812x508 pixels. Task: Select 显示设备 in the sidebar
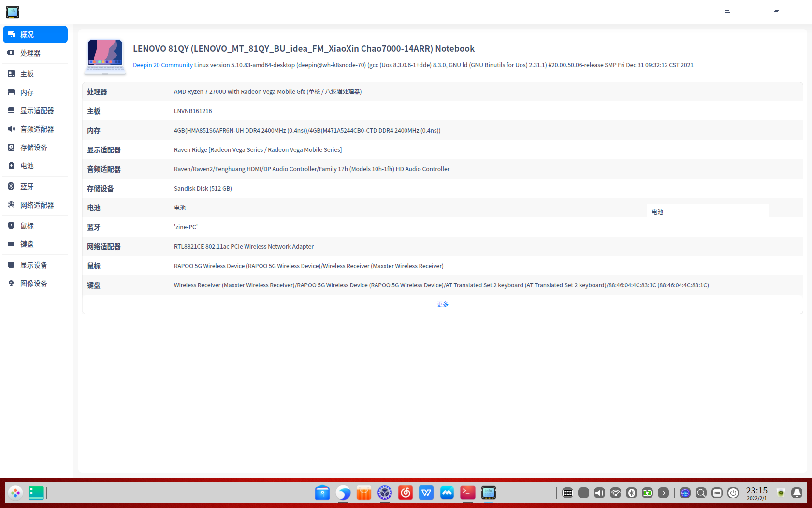(x=35, y=265)
